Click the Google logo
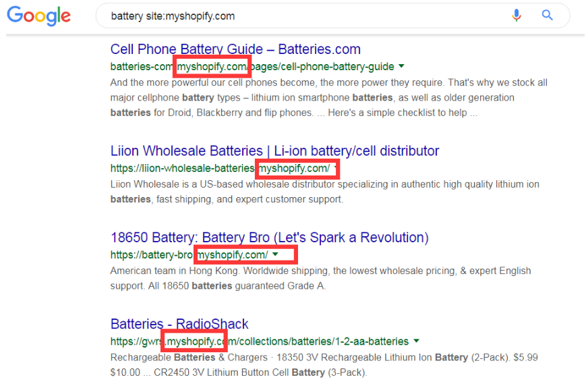588x384 pixels. (x=39, y=16)
